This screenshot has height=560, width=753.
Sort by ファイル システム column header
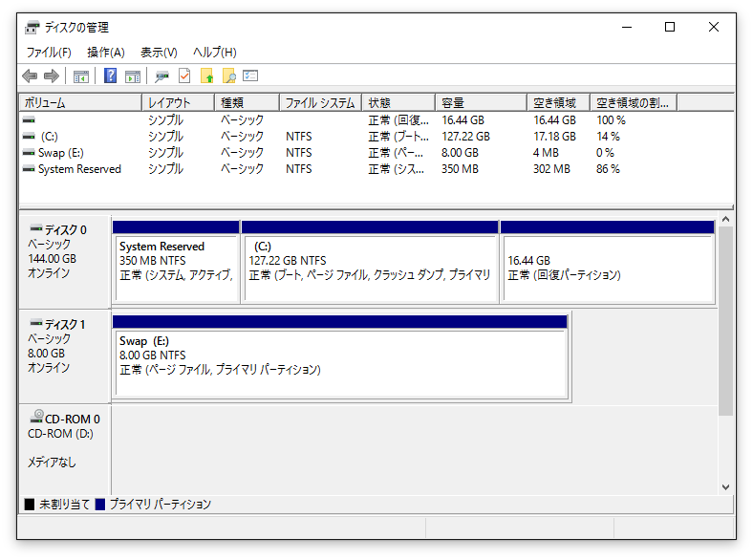(320, 103)
